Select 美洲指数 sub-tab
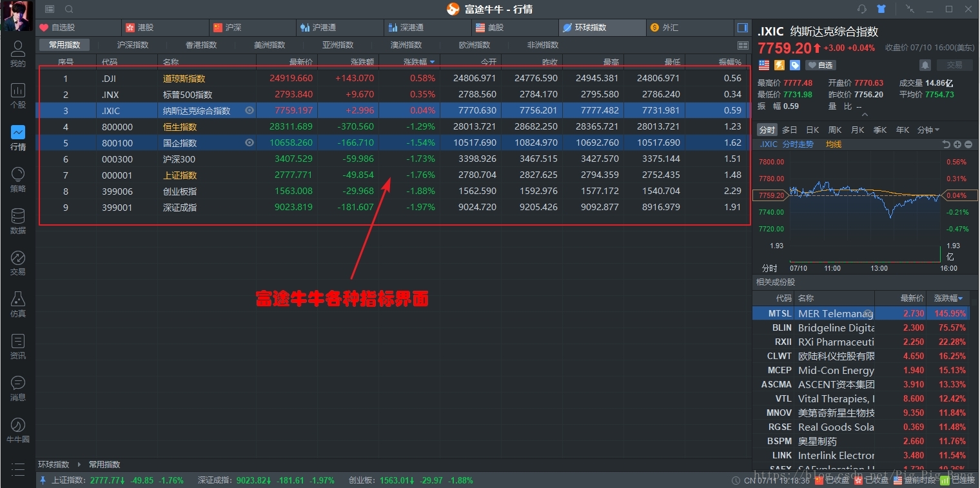980x488 pixels. 269,45
